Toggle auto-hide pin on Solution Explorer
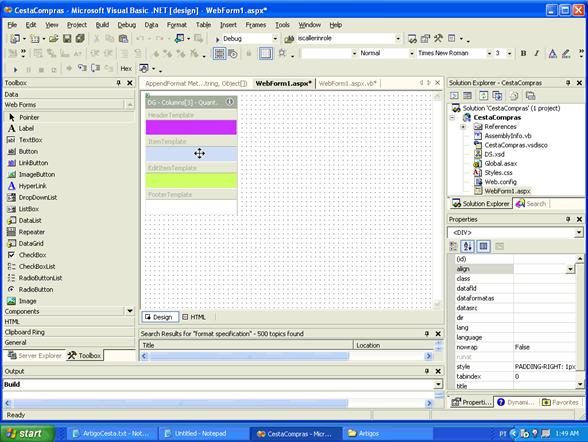 568,83
